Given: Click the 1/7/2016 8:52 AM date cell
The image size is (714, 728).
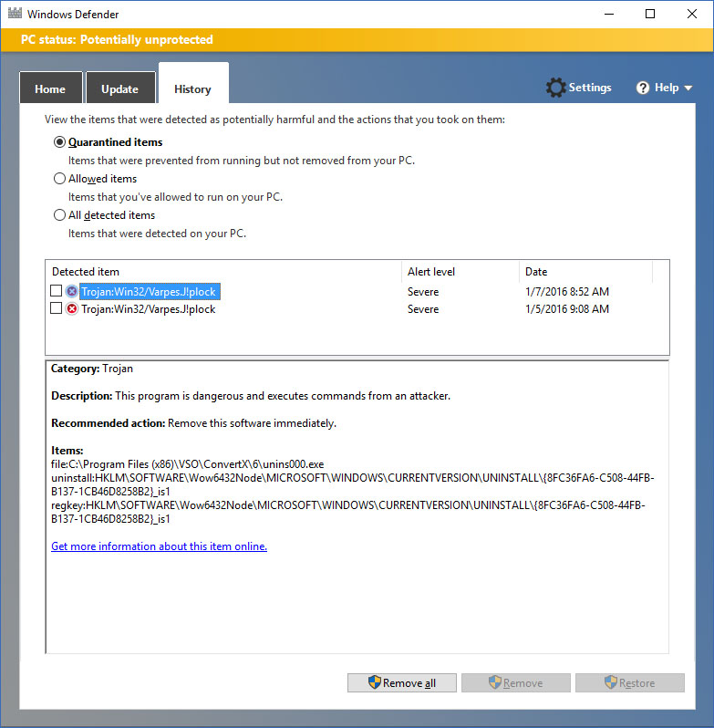Looking at the screenshot, I should [567, 292].
